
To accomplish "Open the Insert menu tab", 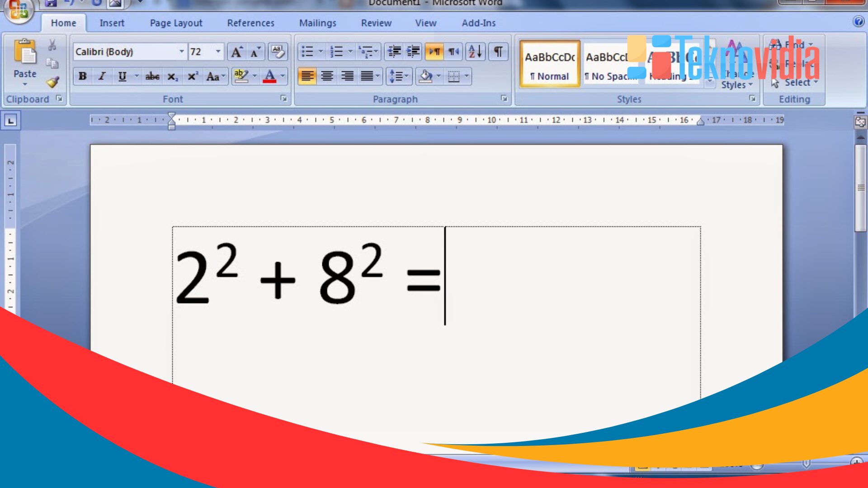I will point(112,23).
